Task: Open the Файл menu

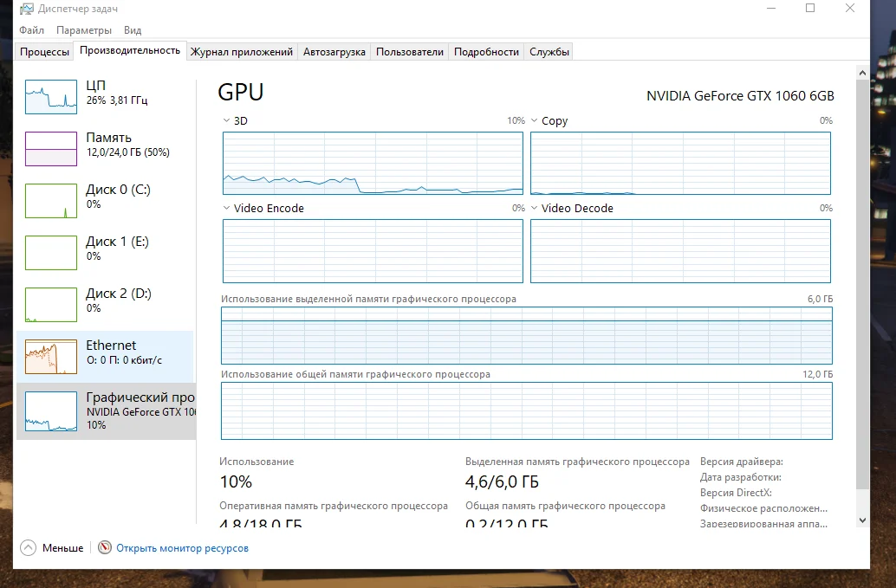Action: (x=31, y=30)
